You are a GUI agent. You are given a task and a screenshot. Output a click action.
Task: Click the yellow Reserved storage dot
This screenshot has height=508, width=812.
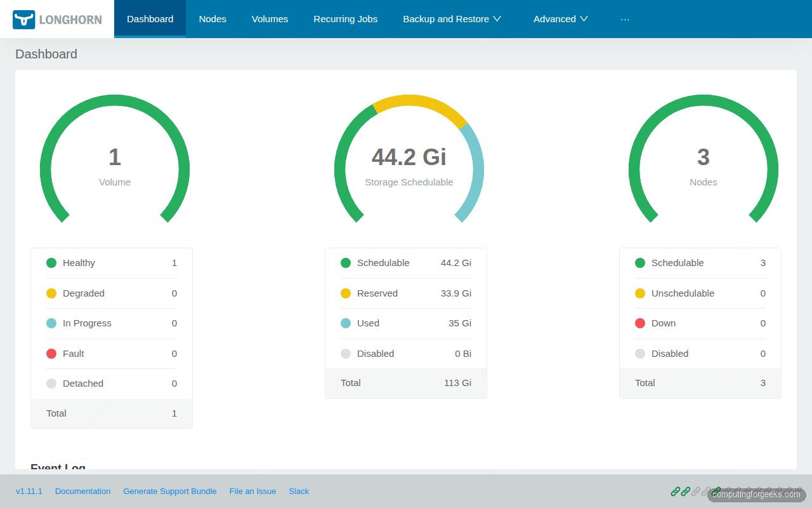click(x=346, y=293)
